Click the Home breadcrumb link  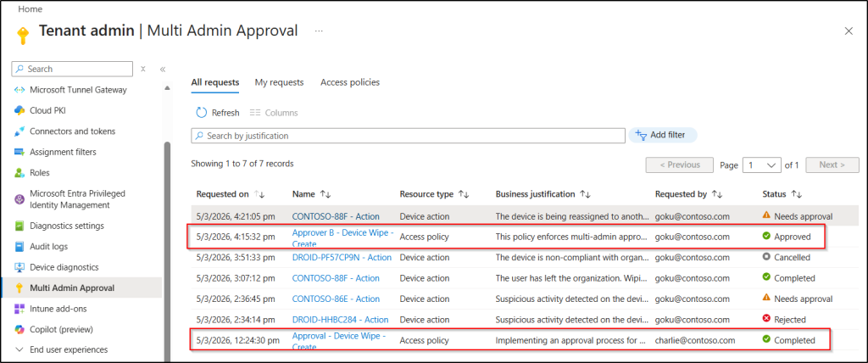pos(30,9)
